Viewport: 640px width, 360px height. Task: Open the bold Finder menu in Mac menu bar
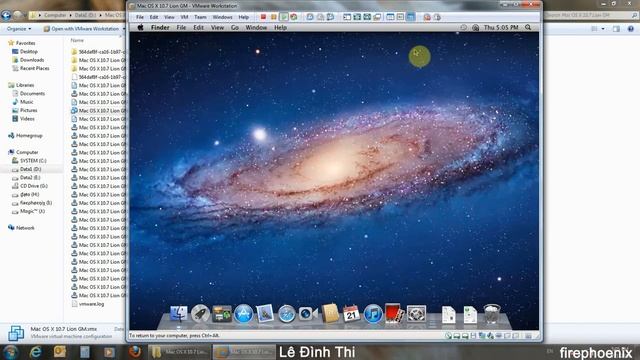(x=160, y=27)
